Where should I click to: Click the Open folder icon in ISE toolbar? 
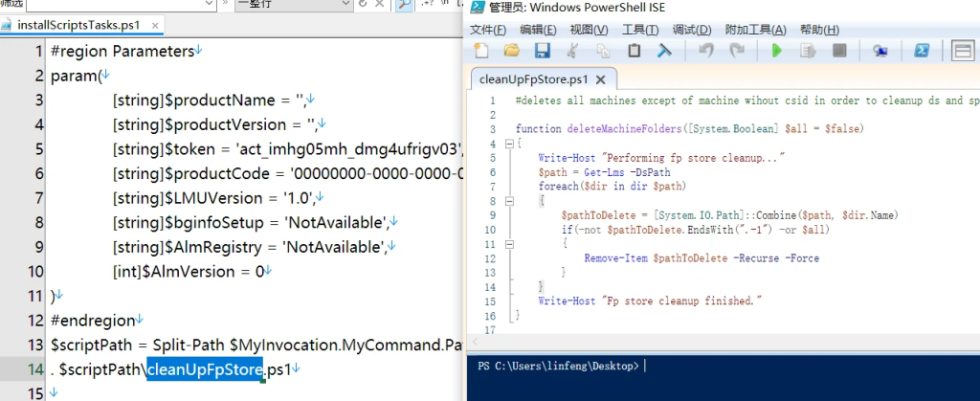[x=512, y=51]
